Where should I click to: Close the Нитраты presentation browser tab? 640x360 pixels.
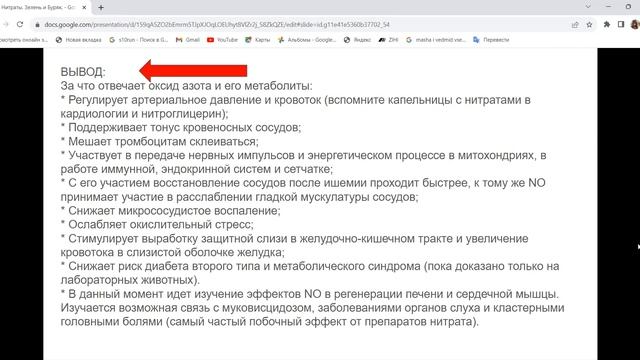(84, 7)
